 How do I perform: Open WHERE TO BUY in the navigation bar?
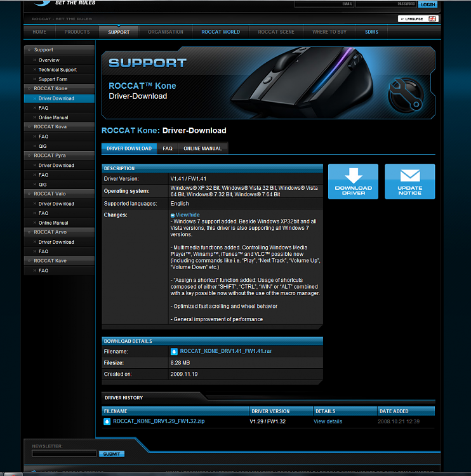[329, 32]
